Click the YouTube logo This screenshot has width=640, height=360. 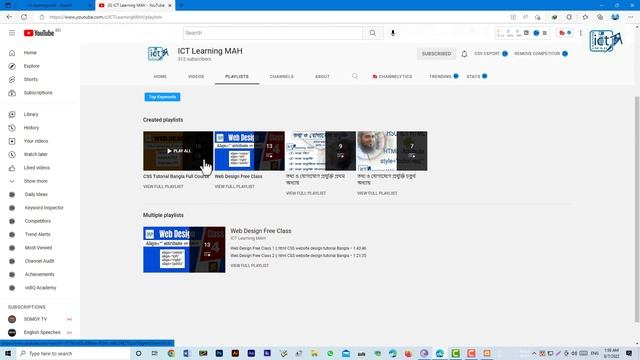pos(39,33)
